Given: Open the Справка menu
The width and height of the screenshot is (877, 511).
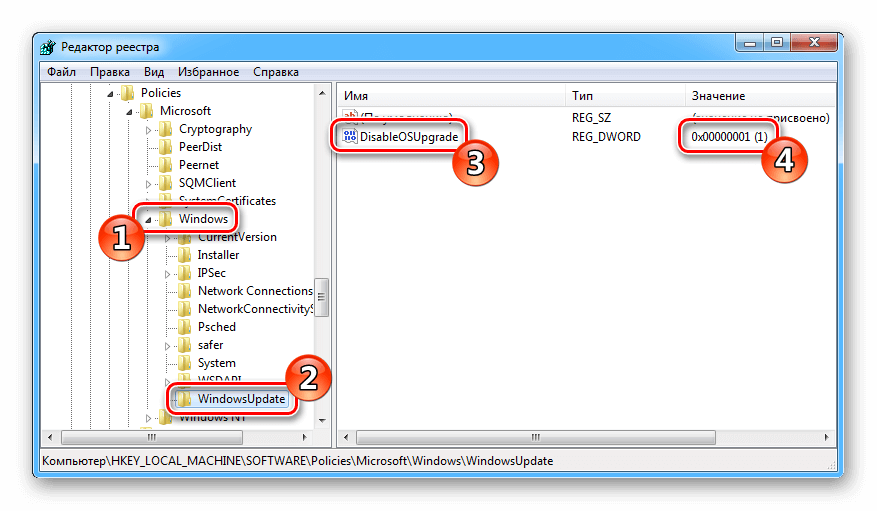Looking at the screenshot, I should [276, 72].
